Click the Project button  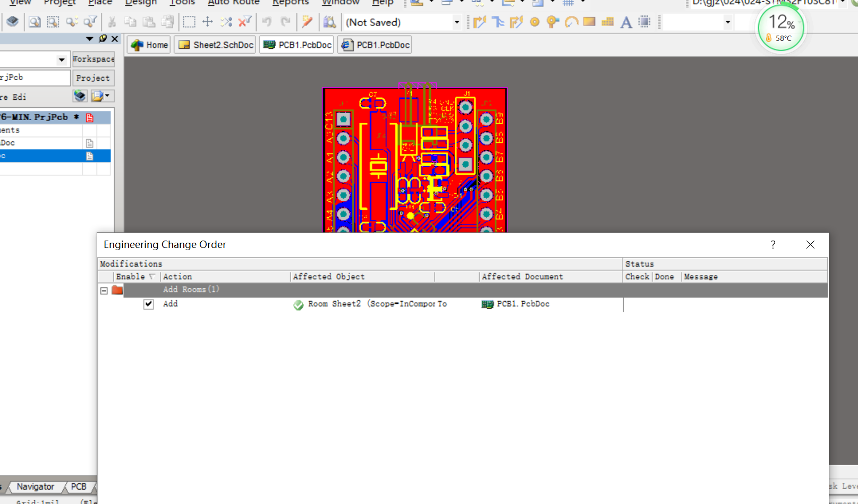pos(94,78)
